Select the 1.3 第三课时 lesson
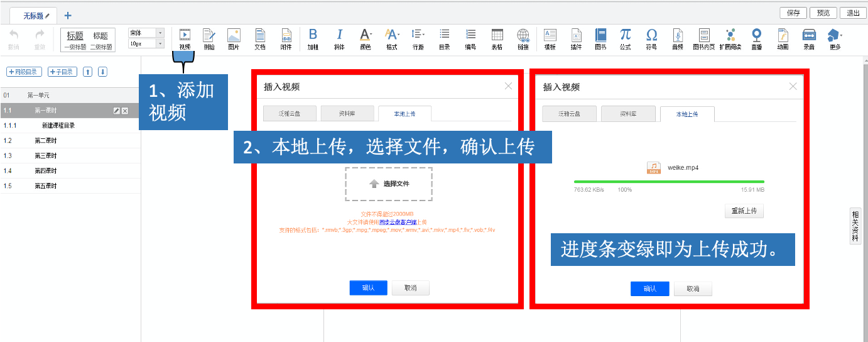Screen dimensions: 868x342 point(70,155)
